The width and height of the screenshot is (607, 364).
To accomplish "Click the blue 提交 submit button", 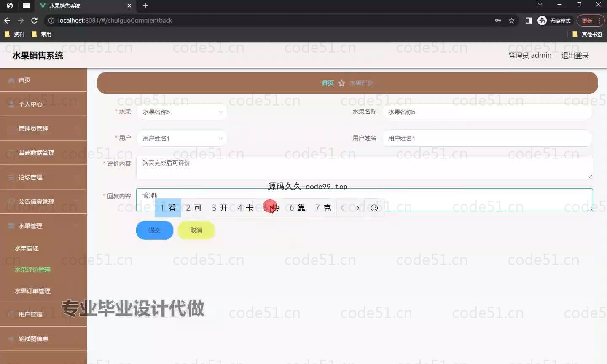I will [155, 230].
